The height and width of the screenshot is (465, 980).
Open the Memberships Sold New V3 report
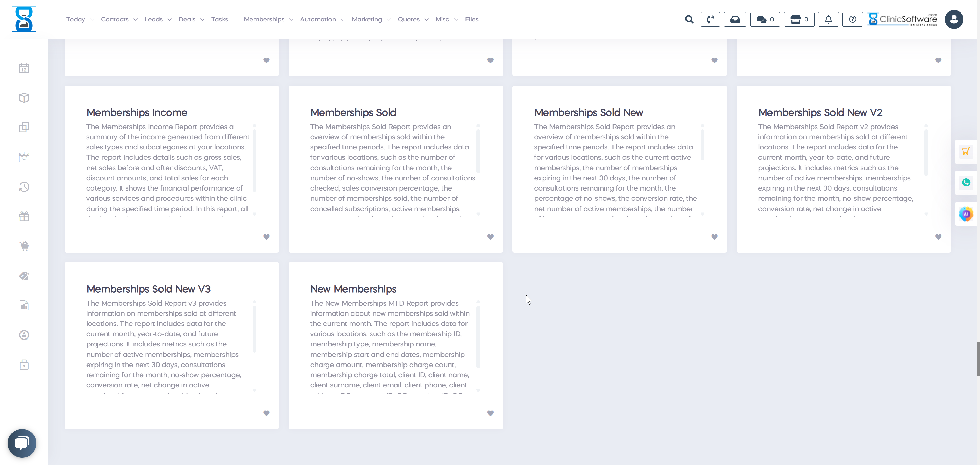click(148, 289)
